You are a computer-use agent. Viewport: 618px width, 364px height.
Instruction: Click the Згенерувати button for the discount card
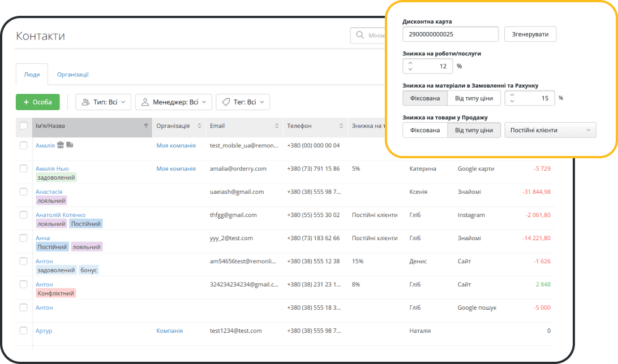point(530,34)
